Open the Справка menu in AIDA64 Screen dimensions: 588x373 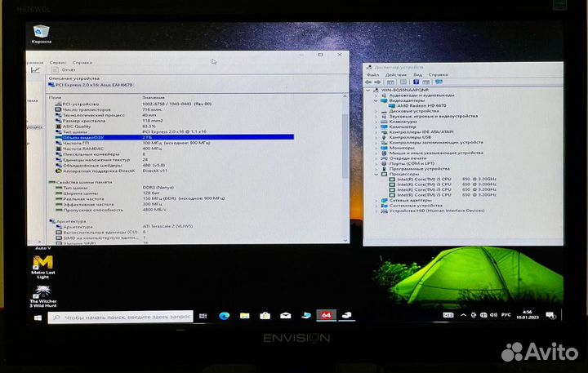82,63
